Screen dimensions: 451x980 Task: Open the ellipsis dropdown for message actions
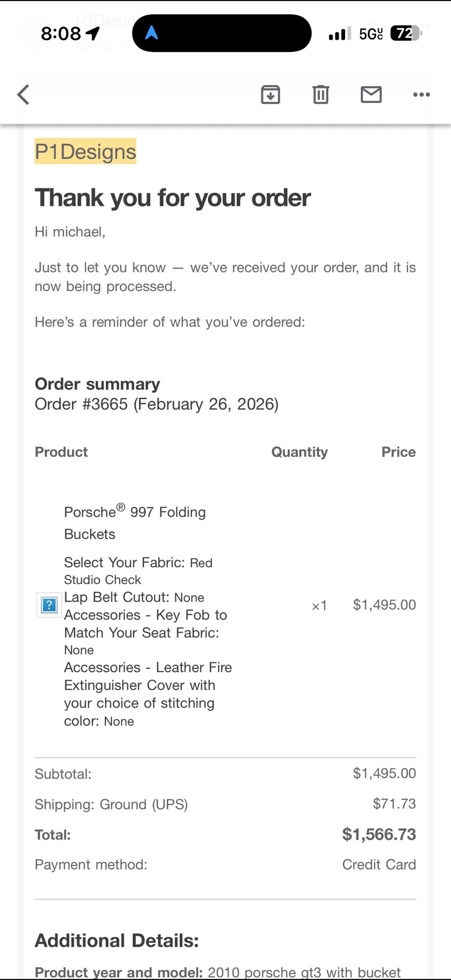click(x=421, y=95)
